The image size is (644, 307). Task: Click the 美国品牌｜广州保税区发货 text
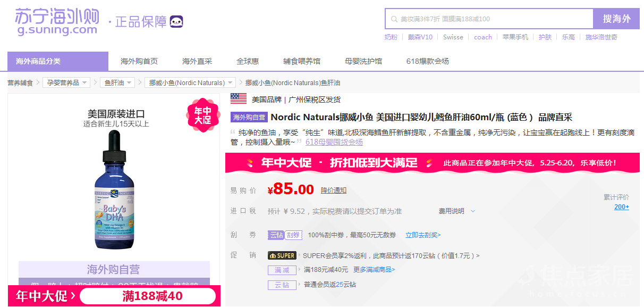coord(296,99)
